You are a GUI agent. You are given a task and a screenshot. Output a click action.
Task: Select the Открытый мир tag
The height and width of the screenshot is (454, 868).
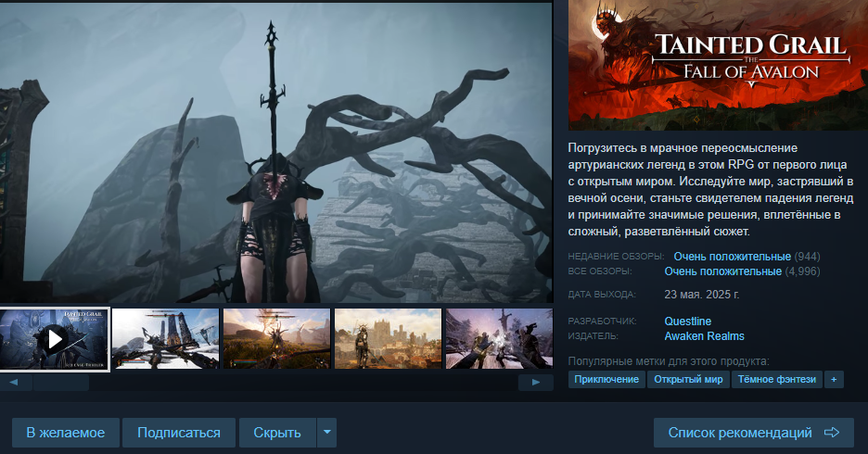point(688,379)
